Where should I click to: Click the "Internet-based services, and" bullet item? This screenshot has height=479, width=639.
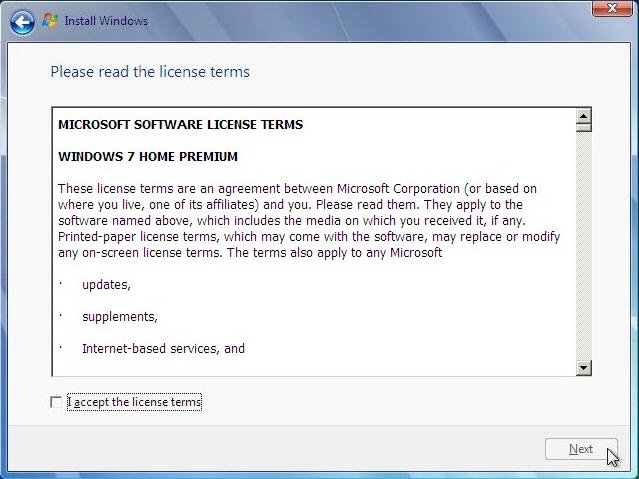coord(163,349)
